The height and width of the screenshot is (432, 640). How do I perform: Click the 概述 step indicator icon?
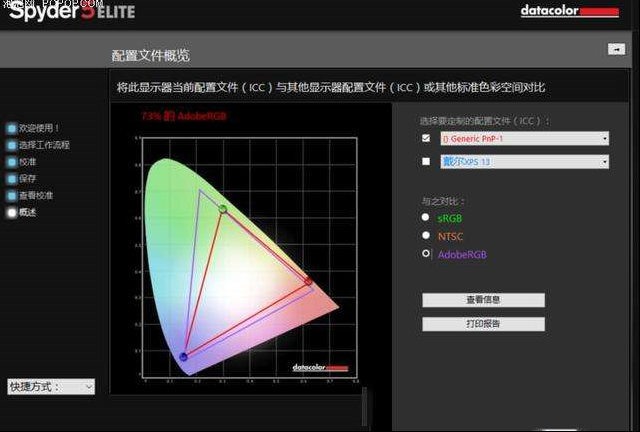[11, 212]
